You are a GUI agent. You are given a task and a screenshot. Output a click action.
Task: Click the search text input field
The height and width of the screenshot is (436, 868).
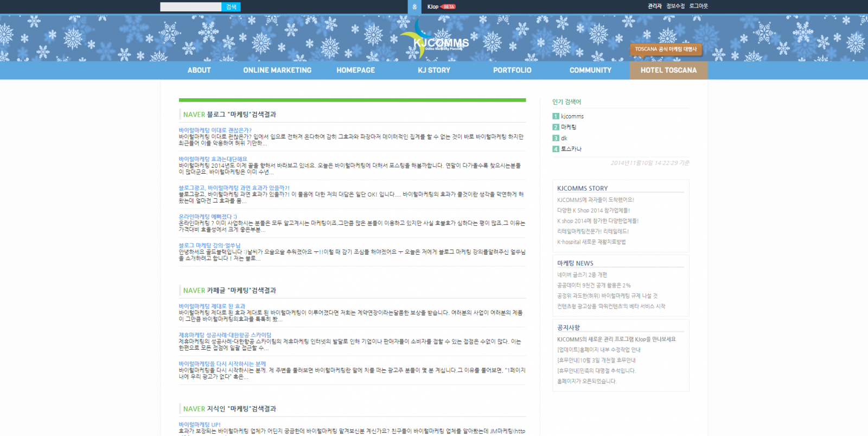tap(190, 7)
